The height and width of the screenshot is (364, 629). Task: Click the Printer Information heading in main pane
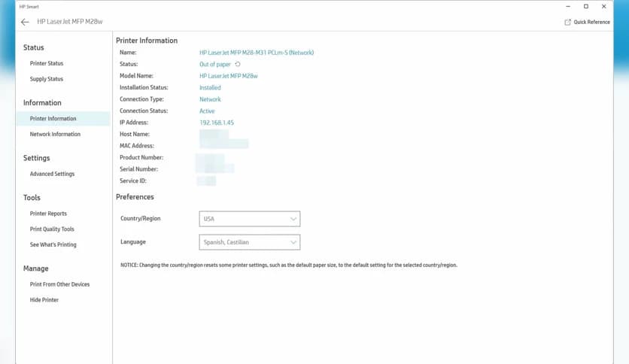tap(147, 41)
